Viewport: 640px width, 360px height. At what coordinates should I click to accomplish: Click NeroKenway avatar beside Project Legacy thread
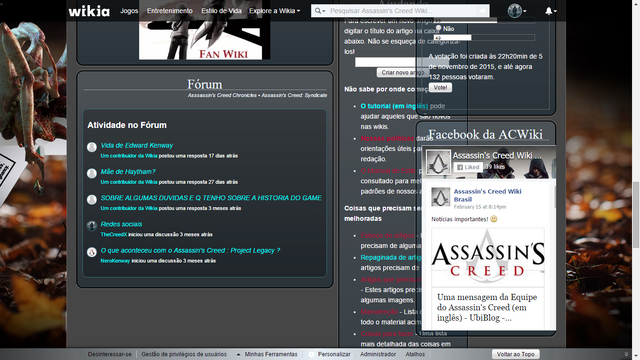tap(92, 252)
